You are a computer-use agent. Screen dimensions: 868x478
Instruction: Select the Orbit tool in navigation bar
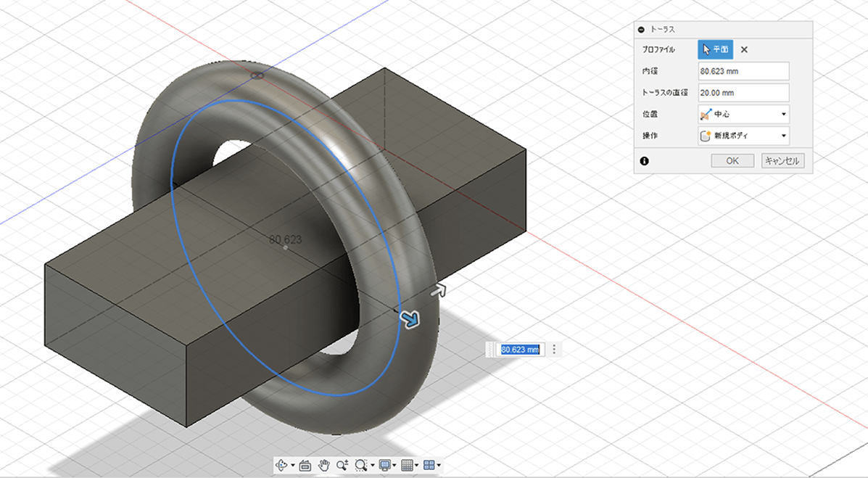[x=283, y=465]
